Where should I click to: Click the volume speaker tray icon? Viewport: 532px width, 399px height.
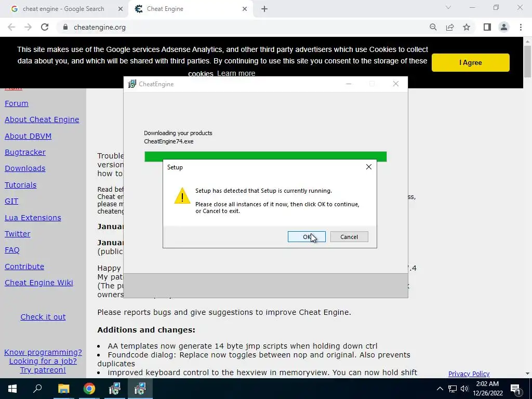[464, 389]
